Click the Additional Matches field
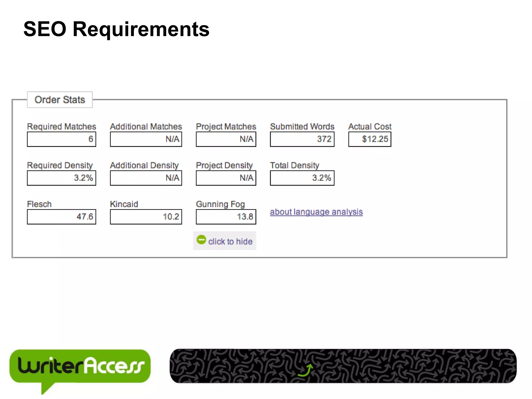Image resolution: width=532 pixels, height=399 pixels. [146, 139]
